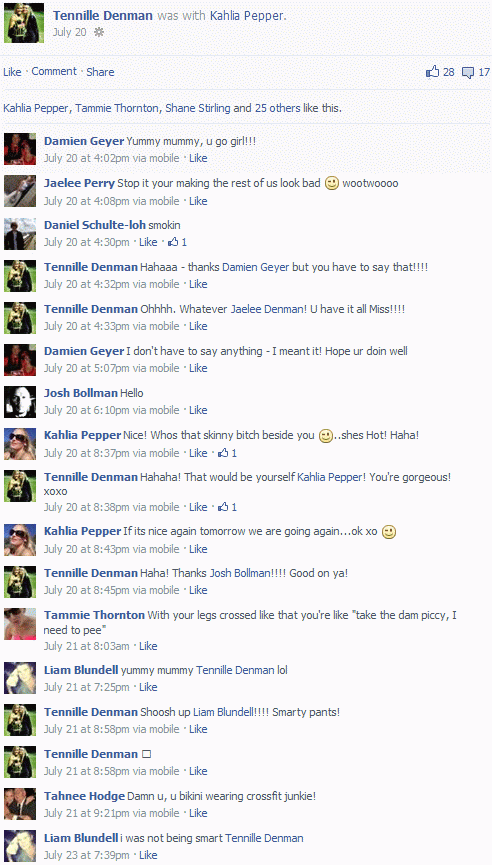Open the gear audience icon beside July 20
Image resolution: width=492 pixels, height=865 pixels.
99,32
